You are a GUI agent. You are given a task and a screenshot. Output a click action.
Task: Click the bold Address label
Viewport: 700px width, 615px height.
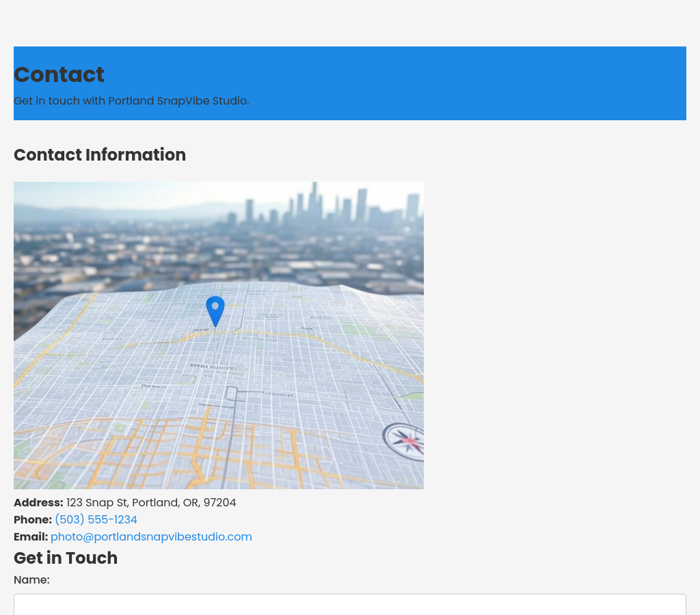[x=38, y=503]
